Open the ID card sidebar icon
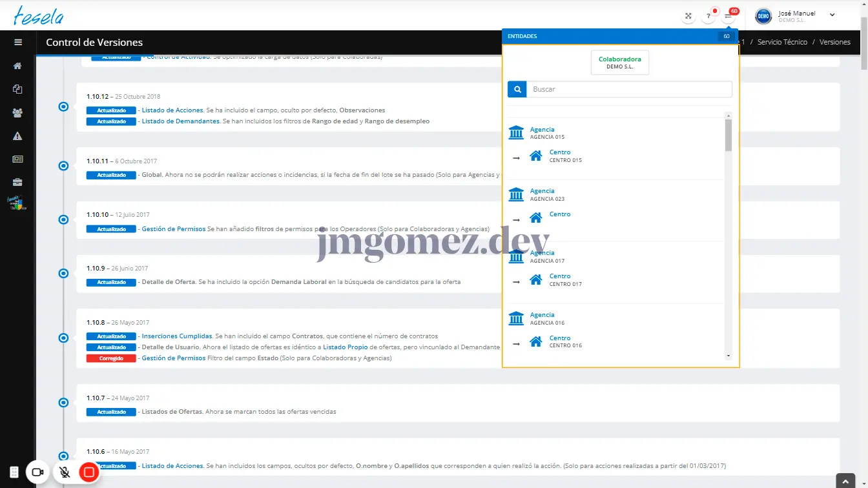 point(17,159)
